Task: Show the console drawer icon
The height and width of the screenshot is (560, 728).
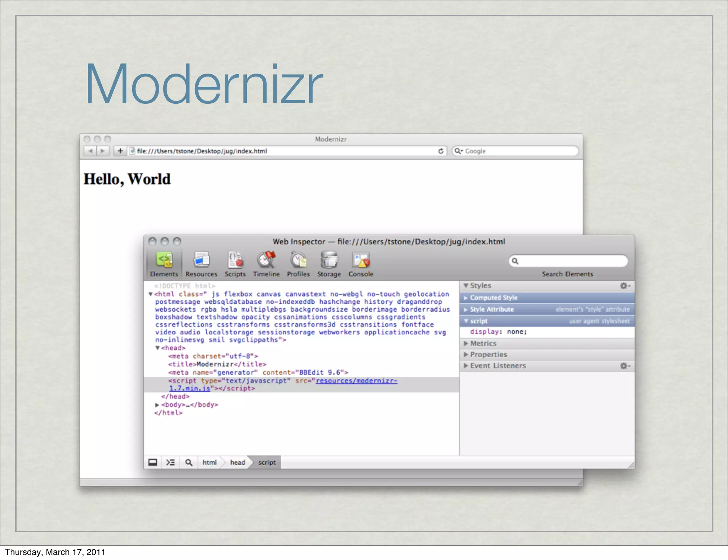Action: [171, 462]
